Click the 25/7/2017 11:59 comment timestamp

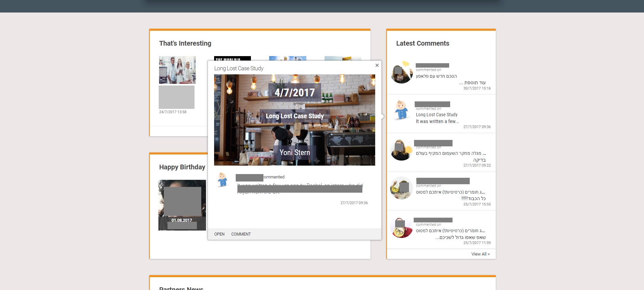point(477,243)
